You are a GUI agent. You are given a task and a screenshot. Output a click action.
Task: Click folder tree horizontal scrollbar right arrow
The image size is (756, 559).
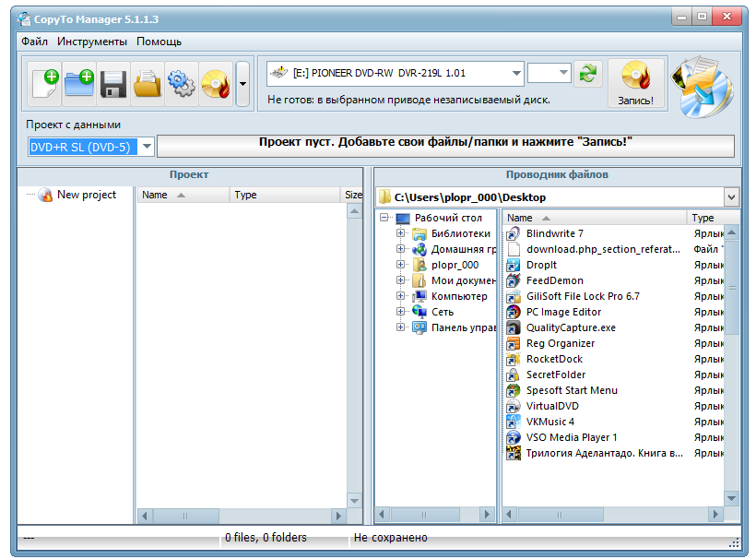[487, 515]
